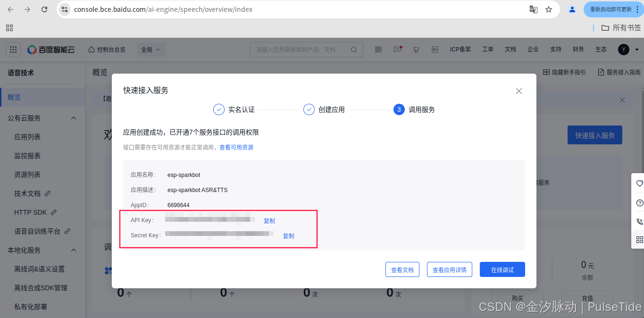The height and width of the screenshot is (318, 644).
Task: Open 服务接入指南 link
Action: pos(619,72)
